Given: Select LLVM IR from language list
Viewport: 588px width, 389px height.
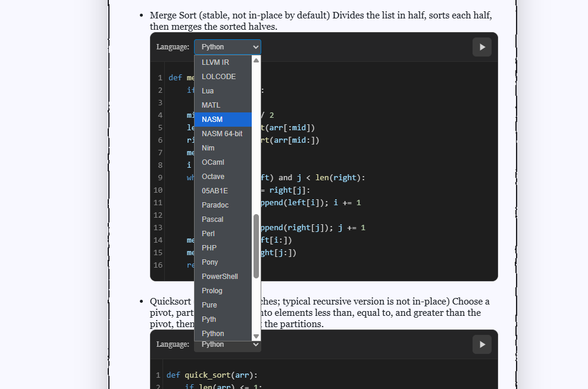Looking at the screenshot, I should pos(223,62).
